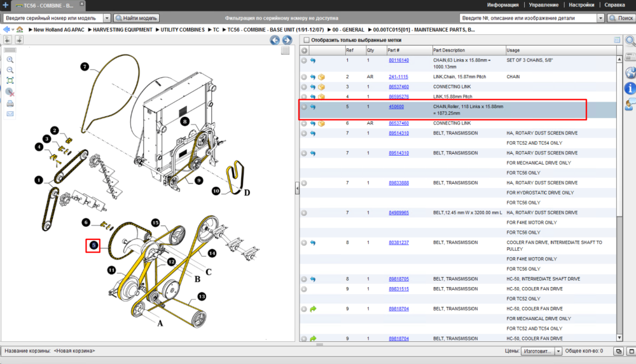Open the blue info icon on the right sidebar
The image size is (636, 364).
coord(630,88)
